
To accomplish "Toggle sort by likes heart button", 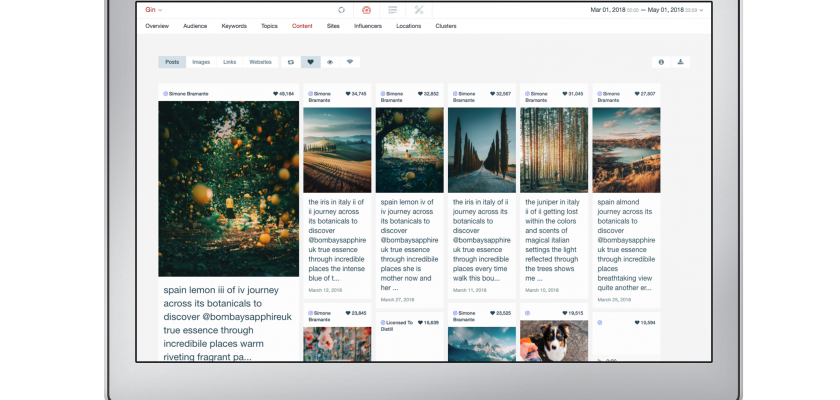I will (x=310, y=62).
